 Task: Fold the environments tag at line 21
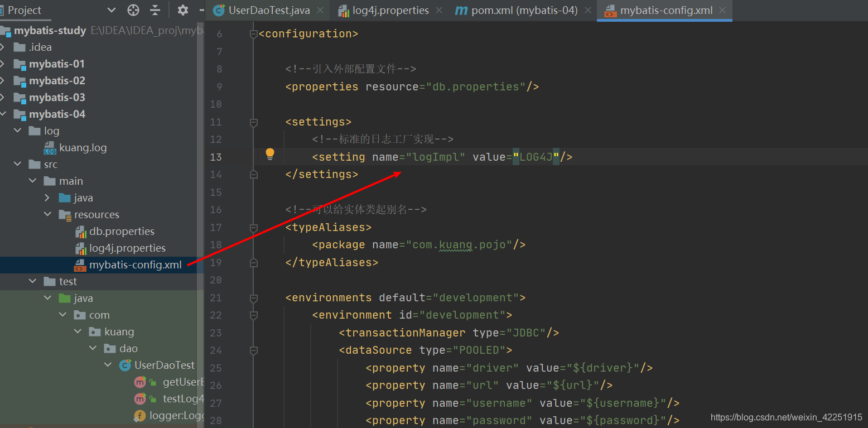click(254, 298)
